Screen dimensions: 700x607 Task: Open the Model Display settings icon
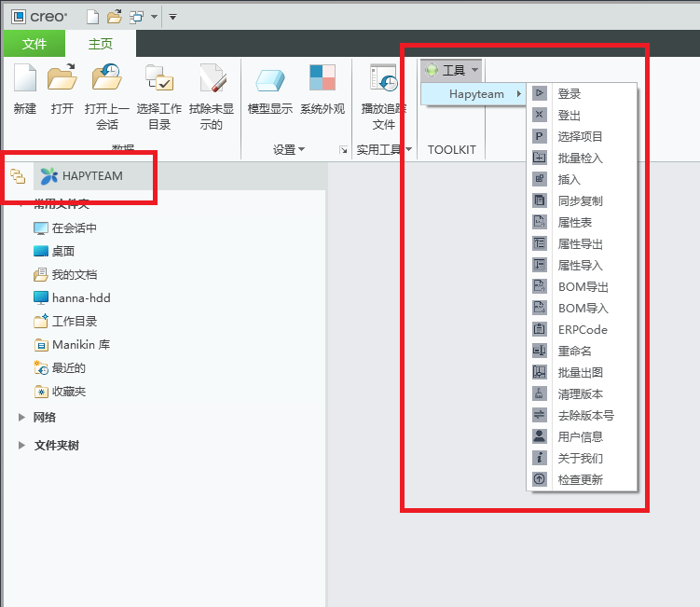(270, 81)
